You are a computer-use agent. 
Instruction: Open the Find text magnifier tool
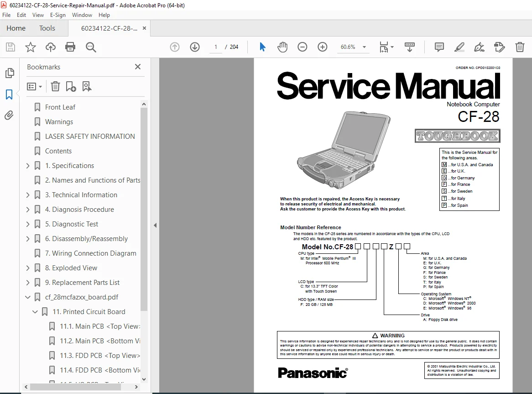click(91, 47)
